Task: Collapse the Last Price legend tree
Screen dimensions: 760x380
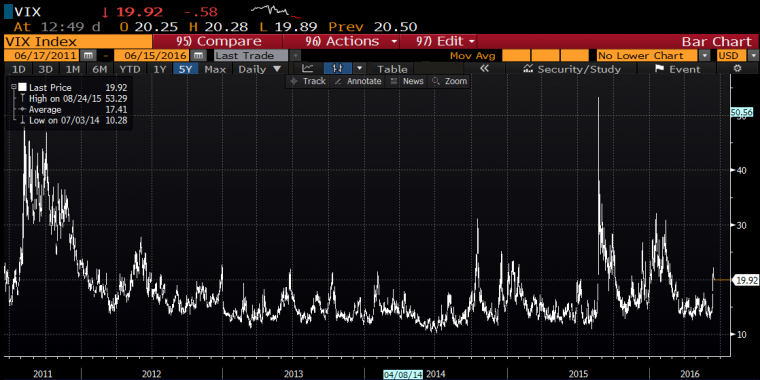Action: click(14, 88)
